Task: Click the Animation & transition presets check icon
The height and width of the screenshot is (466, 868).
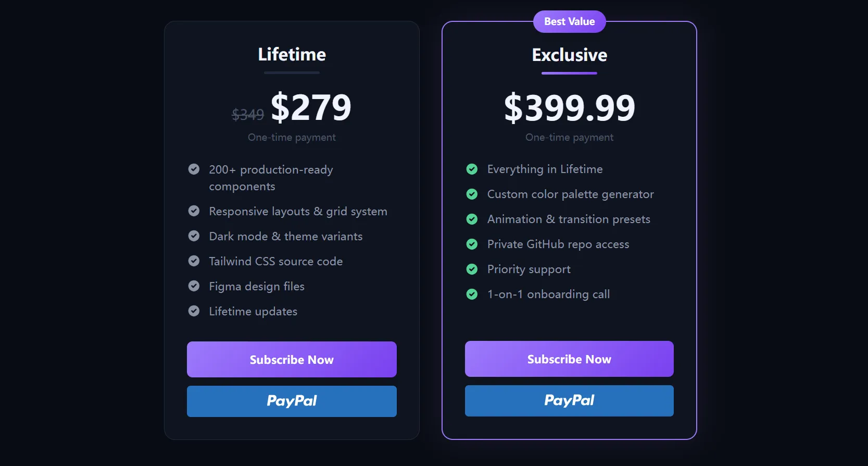Action: [472, 219]
